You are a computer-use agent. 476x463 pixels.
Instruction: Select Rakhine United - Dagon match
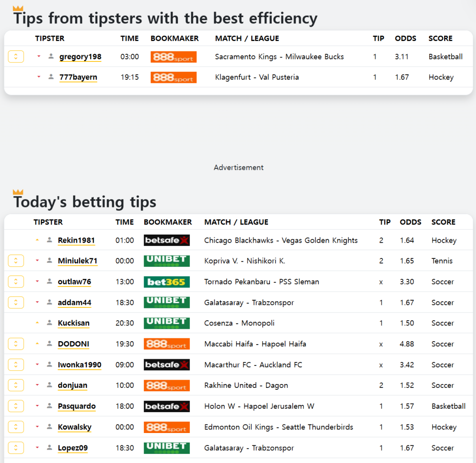click(x=246, y=385)
